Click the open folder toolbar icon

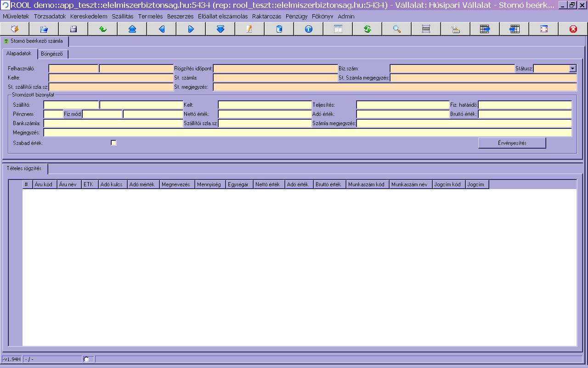point(44,29)
